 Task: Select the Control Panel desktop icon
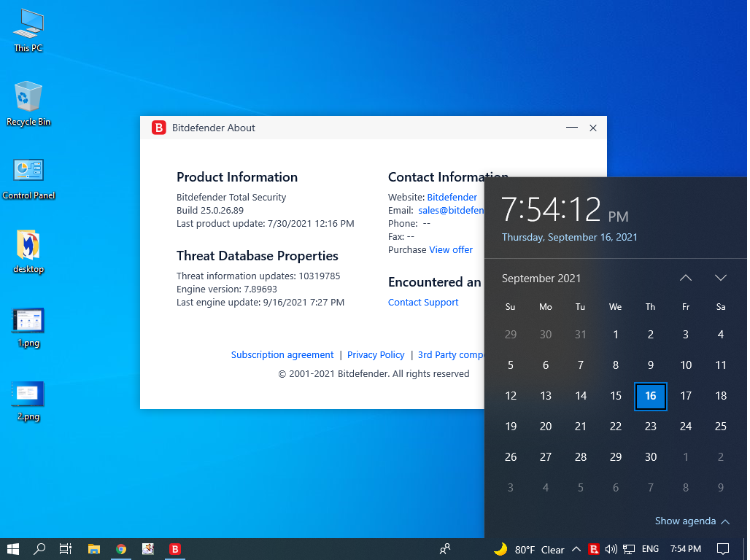[28, 179]
